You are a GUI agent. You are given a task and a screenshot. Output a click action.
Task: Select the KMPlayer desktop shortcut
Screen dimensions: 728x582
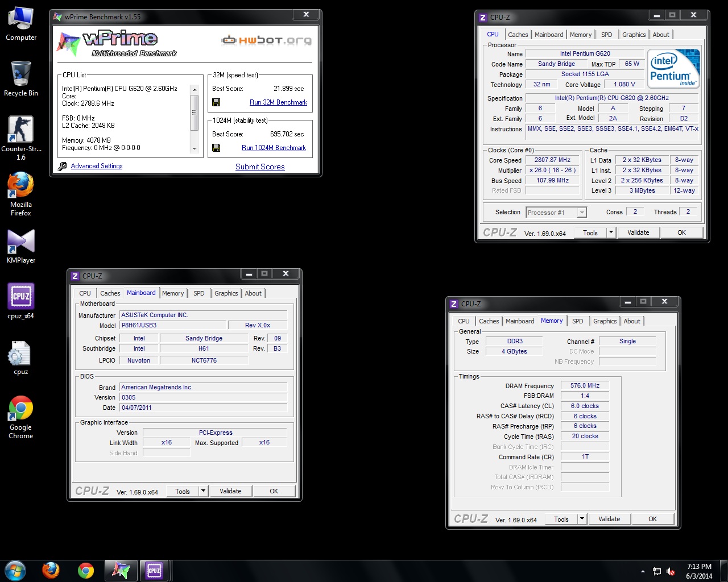click(x=21, y=246)
